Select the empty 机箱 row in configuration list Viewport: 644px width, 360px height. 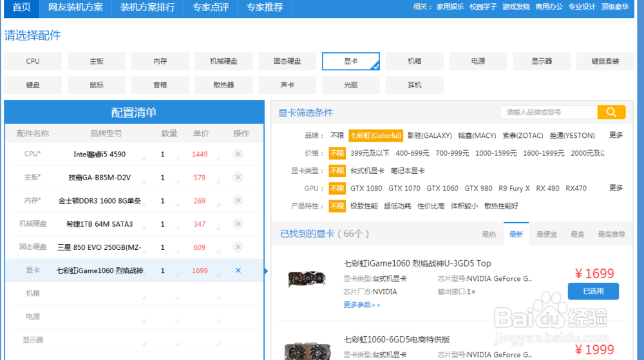[134, 294]
